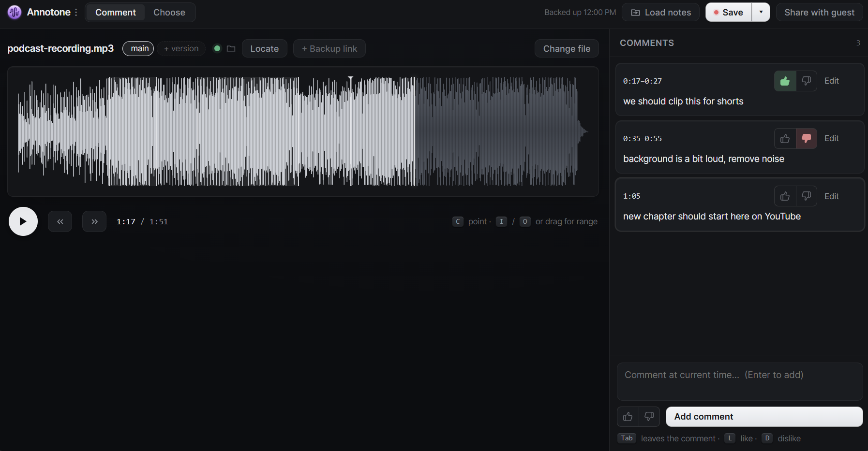Jump to the 0:35–0:55 timestamp
This screenshot has height=451, width=868.
(x=642, y=139)
